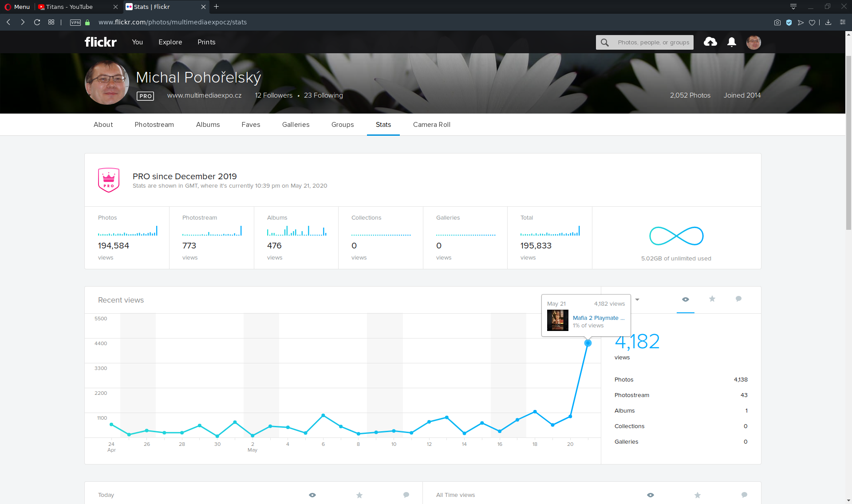Image resolution: width=852 pixels, height=504 pixels.
Task: Toggle the views eye icon in Recent views
Action: (686, 299)
